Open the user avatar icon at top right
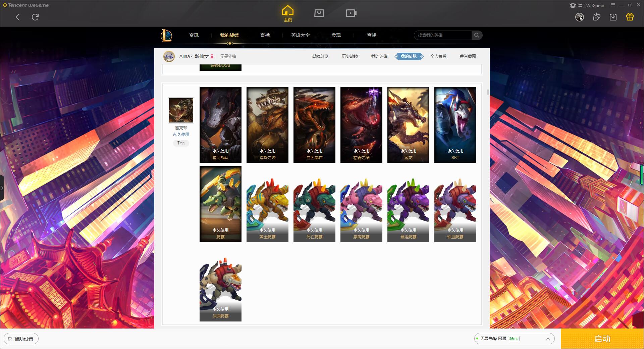This screenshot has height=349, width=644. 580,17
